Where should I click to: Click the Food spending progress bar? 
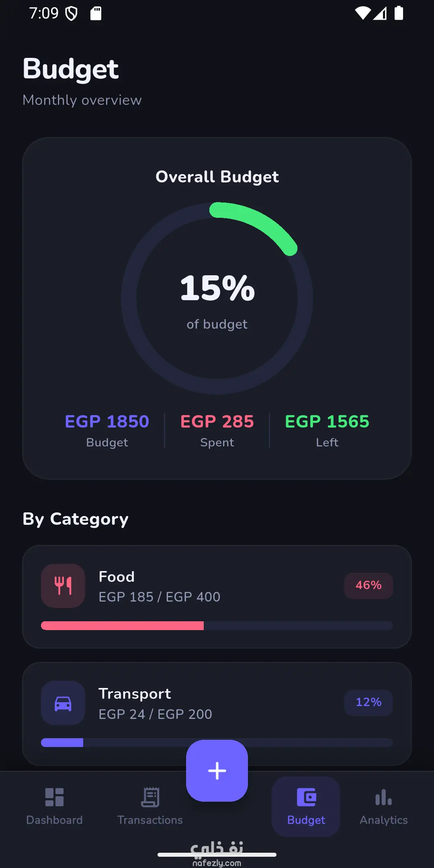[217, 626]
